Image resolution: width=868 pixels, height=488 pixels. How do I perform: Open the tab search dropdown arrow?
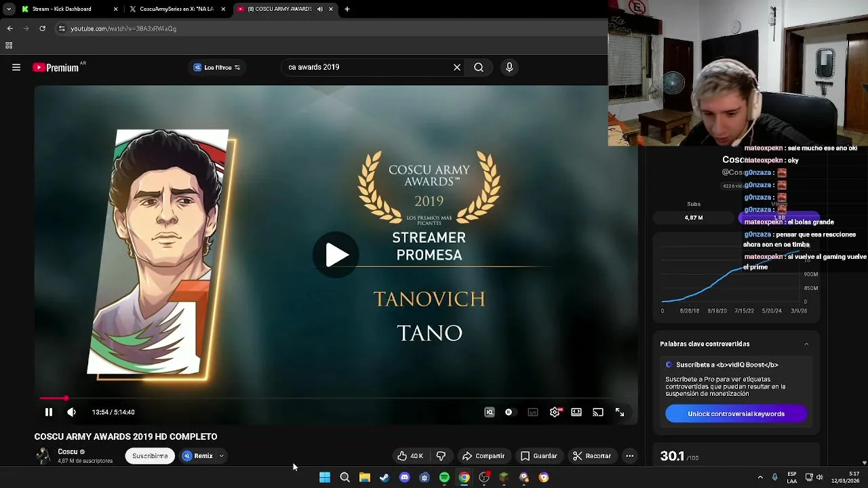(x=8, y=9)
